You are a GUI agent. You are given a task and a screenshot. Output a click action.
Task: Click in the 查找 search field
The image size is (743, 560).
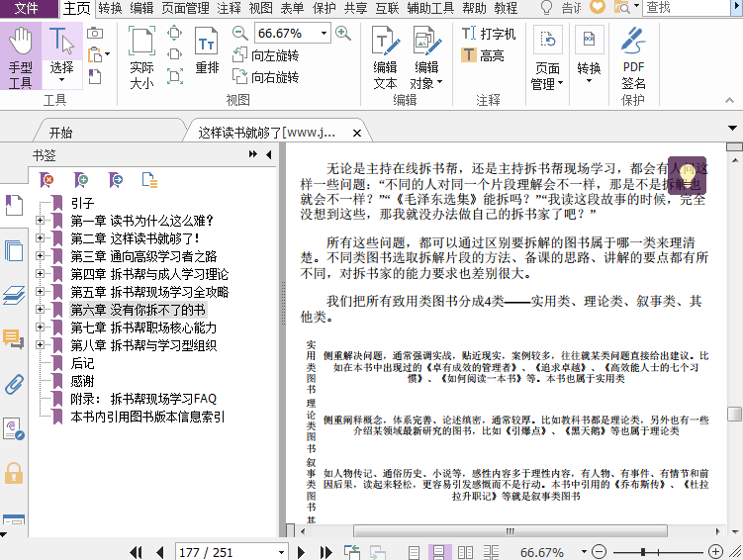point(689,8)
